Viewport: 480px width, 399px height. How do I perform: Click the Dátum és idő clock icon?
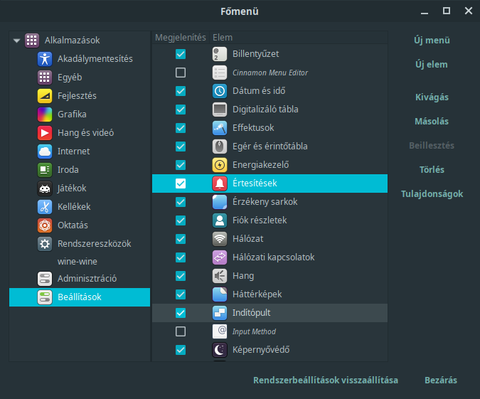click(220, 91)
